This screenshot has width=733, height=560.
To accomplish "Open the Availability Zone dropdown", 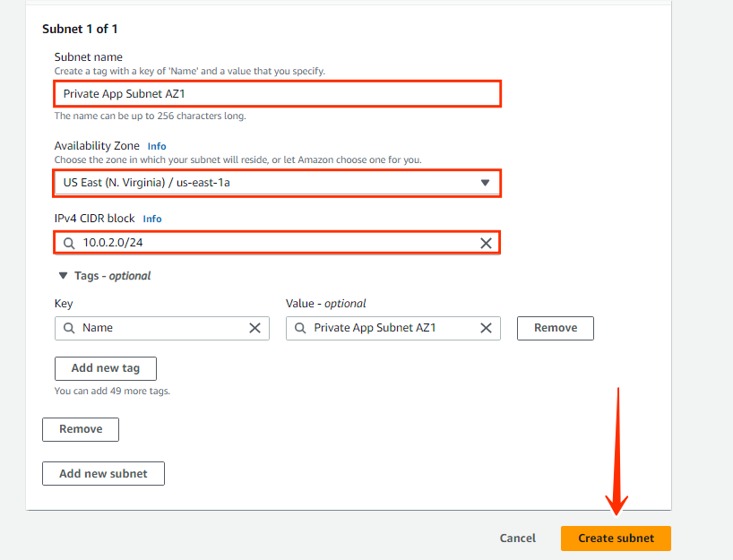I will point(277,183).
